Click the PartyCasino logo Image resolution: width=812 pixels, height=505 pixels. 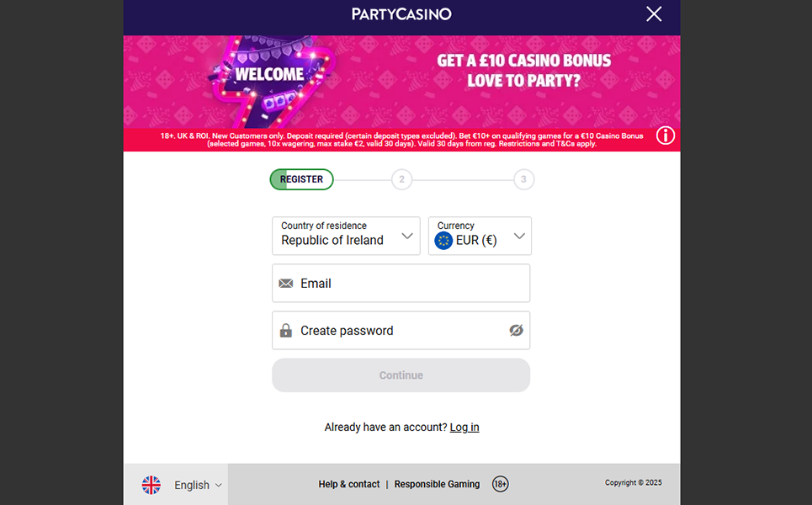(x=401, y=14)
